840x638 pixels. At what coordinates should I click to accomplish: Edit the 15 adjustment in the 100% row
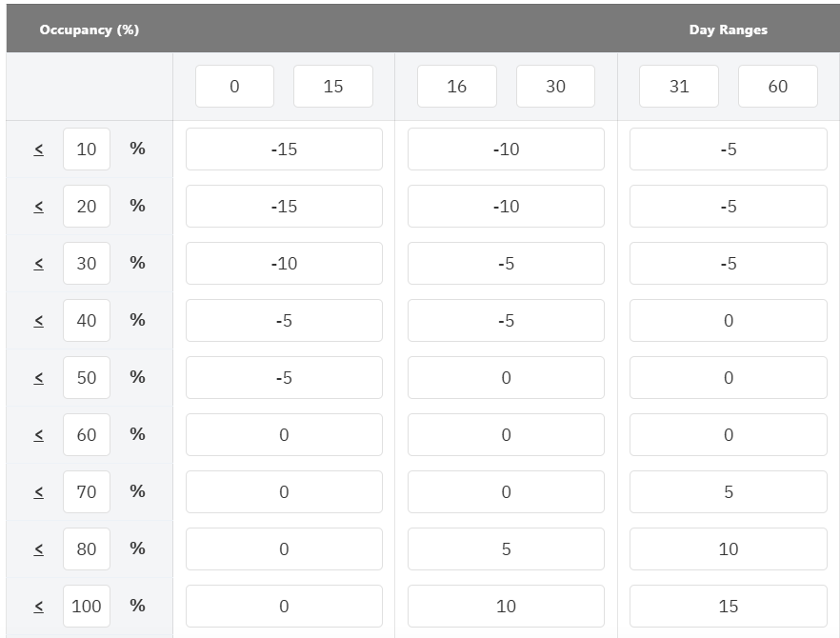point(729,607)
